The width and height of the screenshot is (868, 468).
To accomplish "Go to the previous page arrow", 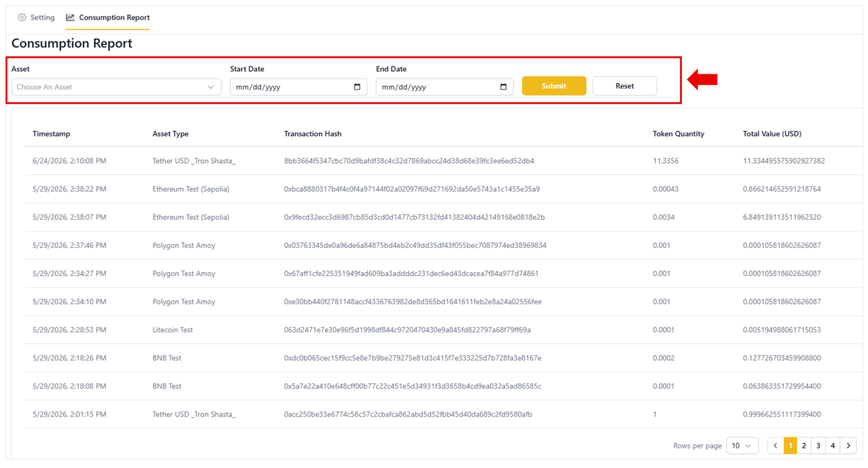I will click(x=776, y=446).
